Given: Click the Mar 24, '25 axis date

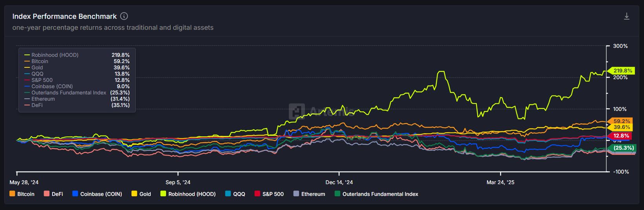Looking at the screenshot, I should tap(500, 183).
